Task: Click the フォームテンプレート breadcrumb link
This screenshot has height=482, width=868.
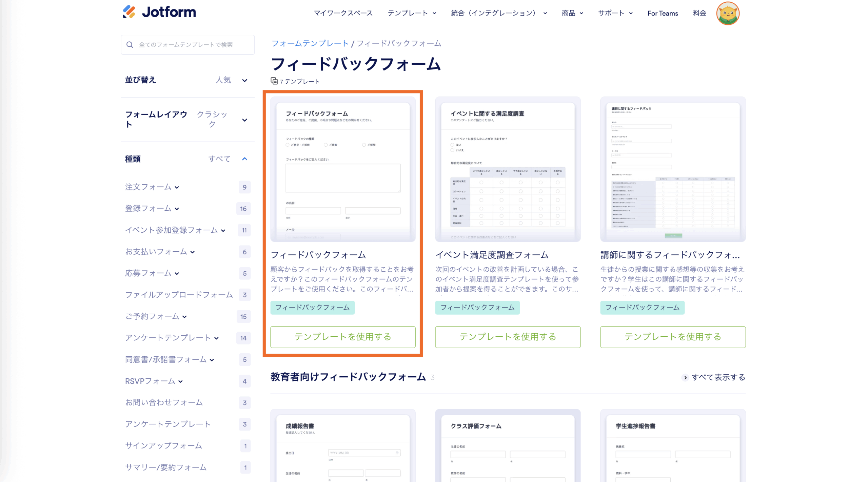Action: tap(310, 43)
